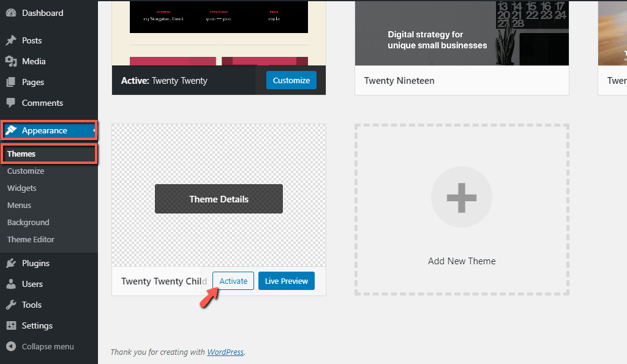627x364 pixels.
Task: Go to the Posts section
Action: tap(32, 40)
